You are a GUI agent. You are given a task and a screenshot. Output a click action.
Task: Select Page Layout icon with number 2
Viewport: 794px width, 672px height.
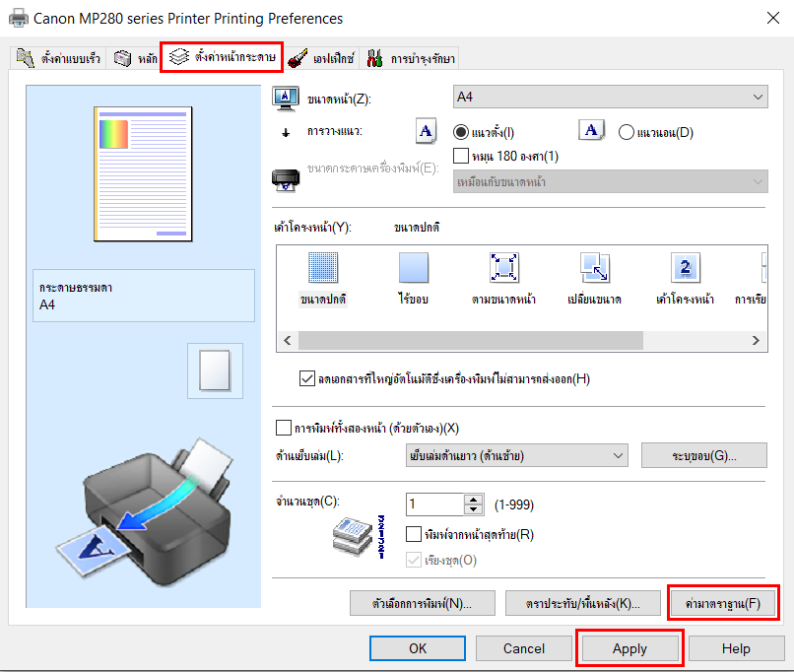[685, 267]
